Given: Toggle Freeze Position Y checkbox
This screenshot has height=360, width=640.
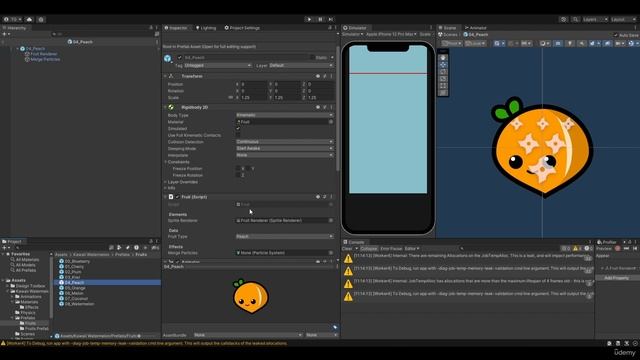Looking at the screenshot, I should [248, 168].
